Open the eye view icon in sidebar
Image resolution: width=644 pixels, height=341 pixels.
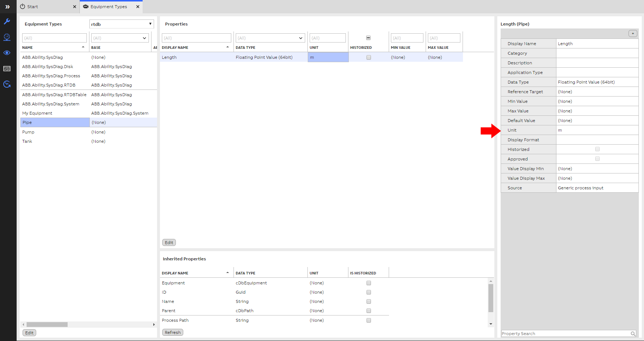[x=7, y=53]
